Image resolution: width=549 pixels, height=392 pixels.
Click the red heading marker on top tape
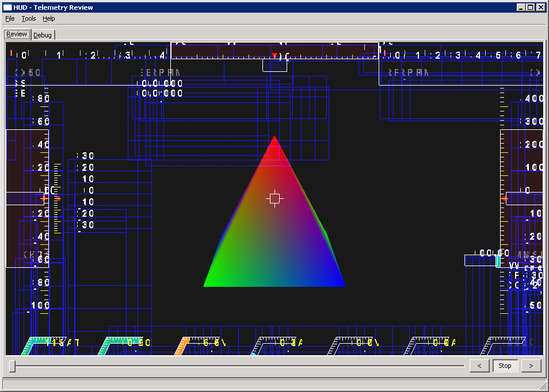(x=274, y=56)
